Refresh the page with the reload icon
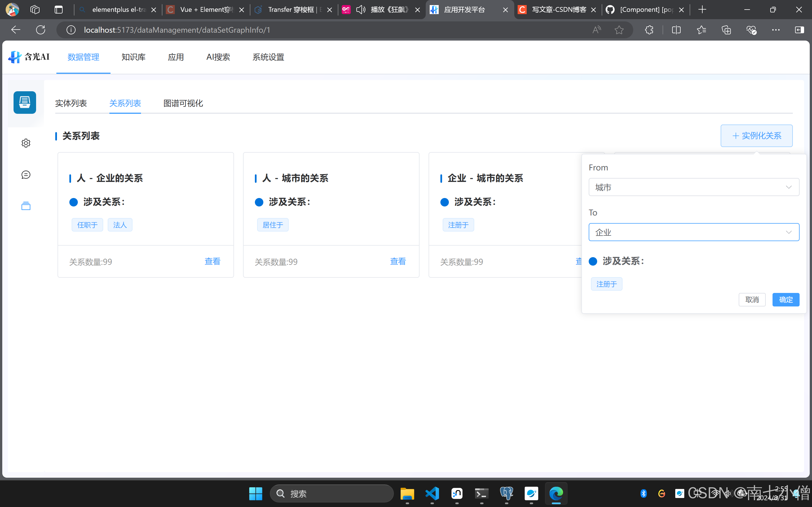 coord(41,30)
